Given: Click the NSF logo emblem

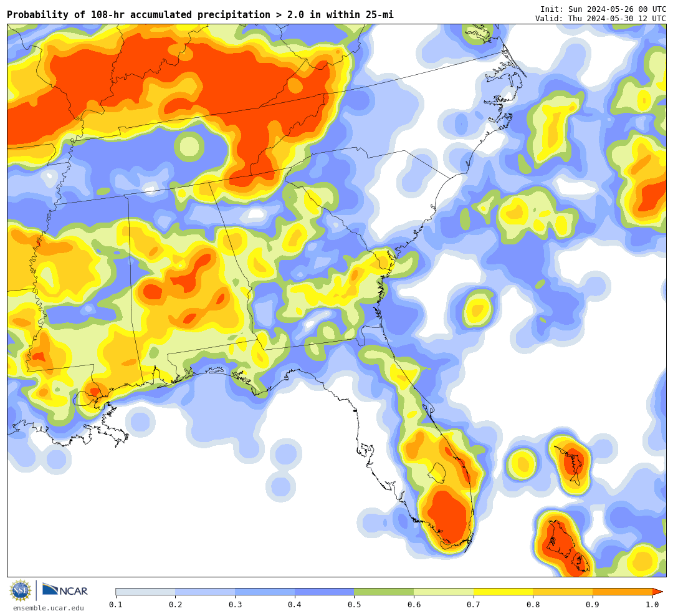Looking at the screenshot, I should (x=21, y=590).
